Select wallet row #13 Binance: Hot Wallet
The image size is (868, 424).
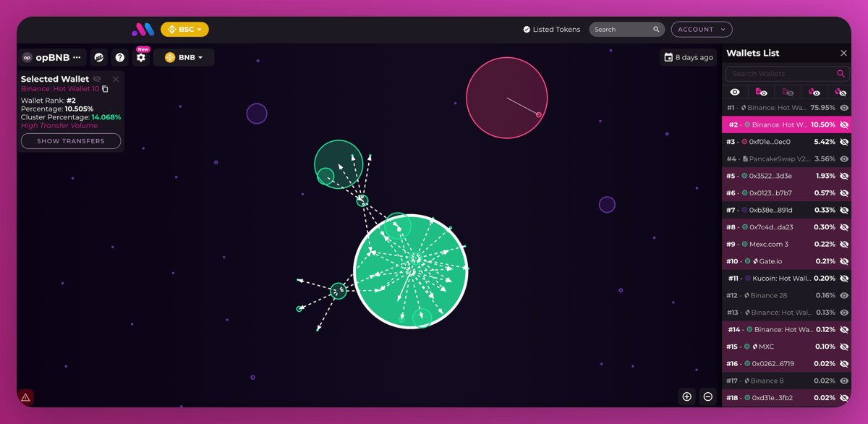787,313
